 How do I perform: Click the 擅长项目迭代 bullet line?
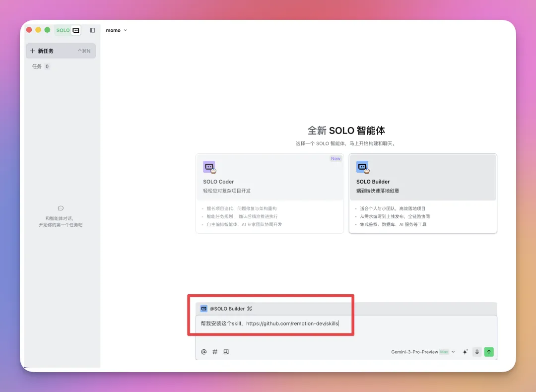pos(242,208)
